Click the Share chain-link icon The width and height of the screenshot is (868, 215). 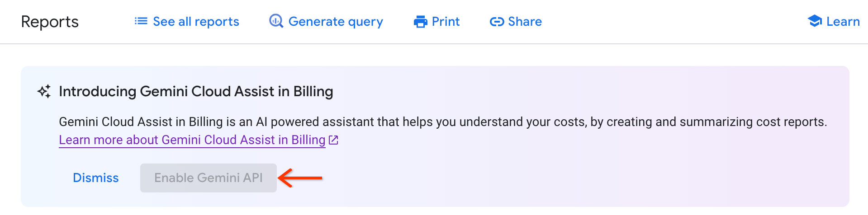pos(497,22)
